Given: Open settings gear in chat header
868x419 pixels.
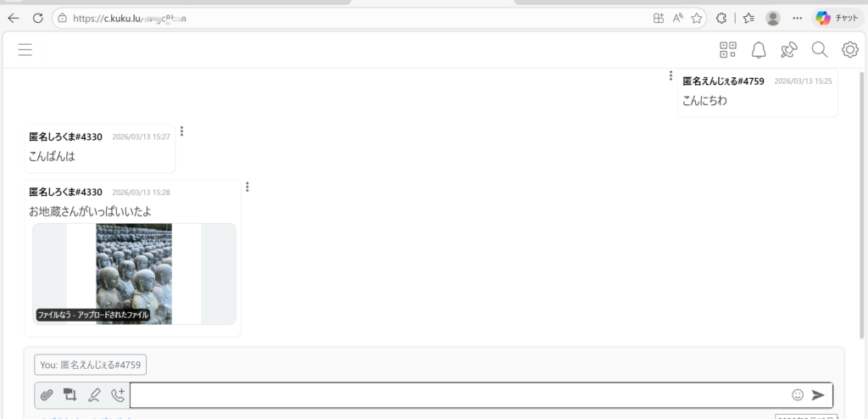Looking at the screenshot, I should coord(849,50).
